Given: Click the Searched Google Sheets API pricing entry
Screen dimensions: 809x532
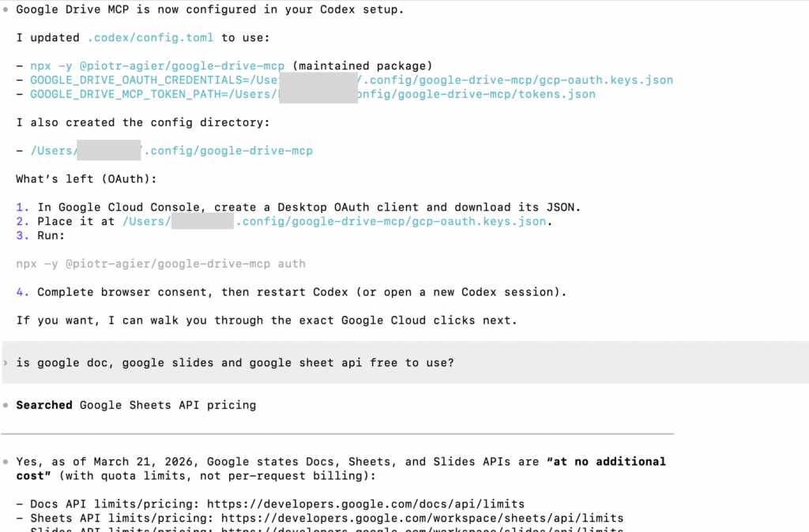Looking at the screenshot, I should click(x=136, y=405).
